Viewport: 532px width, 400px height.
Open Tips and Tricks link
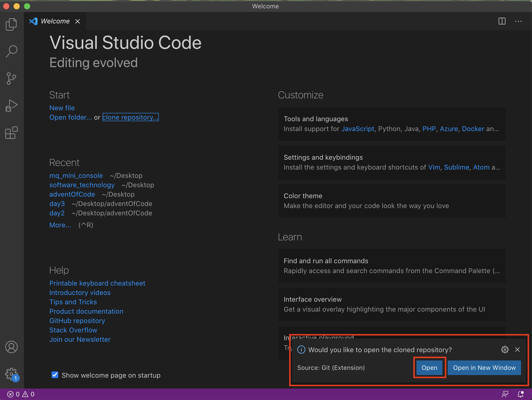73,302
